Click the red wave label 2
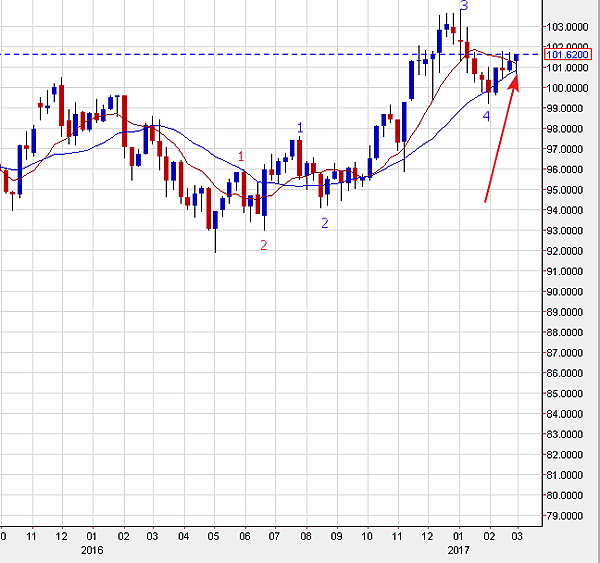The width and height of the screenshot is (600, 563). tap(264, 245)
